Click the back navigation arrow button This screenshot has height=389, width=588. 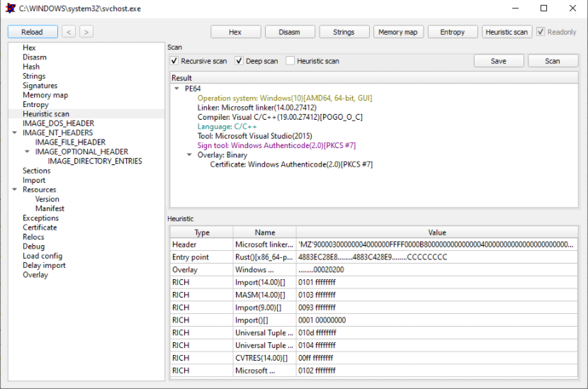[x=69, y=32]
